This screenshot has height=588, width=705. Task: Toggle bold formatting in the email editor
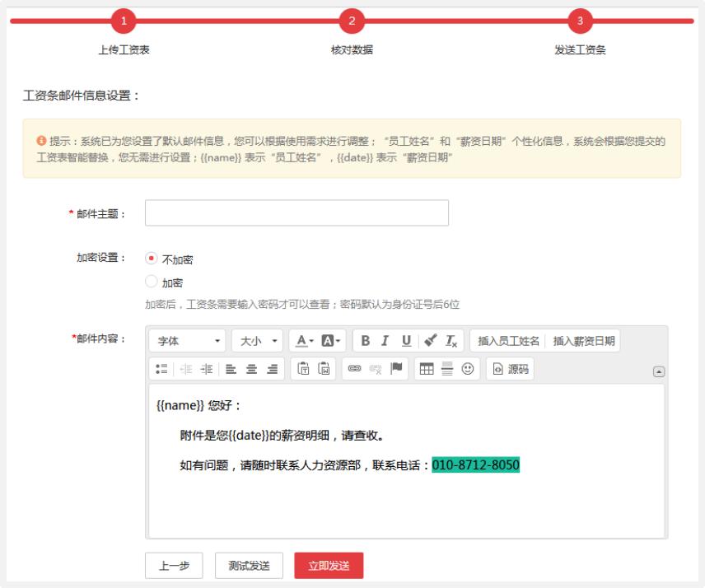[366, 341]
